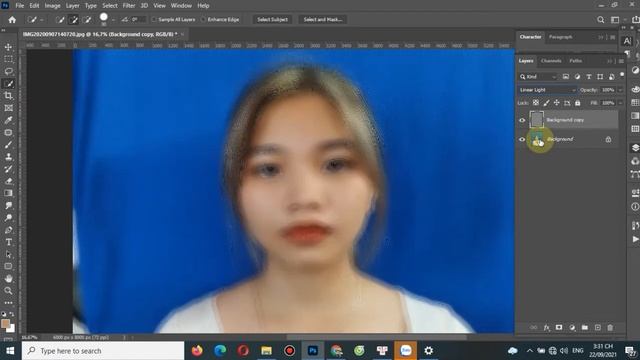This screenshot has height=360, width=640.
Task: Open the Select menu
Action: tap(109, 6)
